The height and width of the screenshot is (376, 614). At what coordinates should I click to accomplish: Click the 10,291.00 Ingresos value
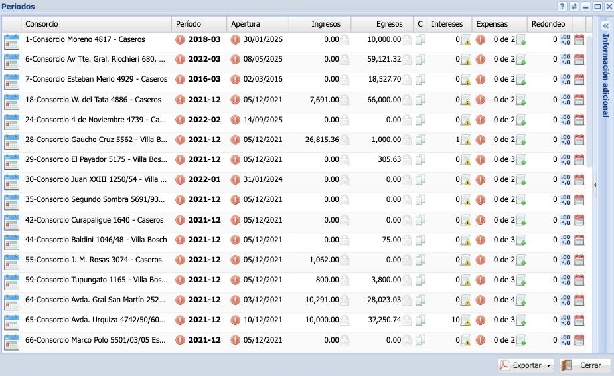coord(322,300)
